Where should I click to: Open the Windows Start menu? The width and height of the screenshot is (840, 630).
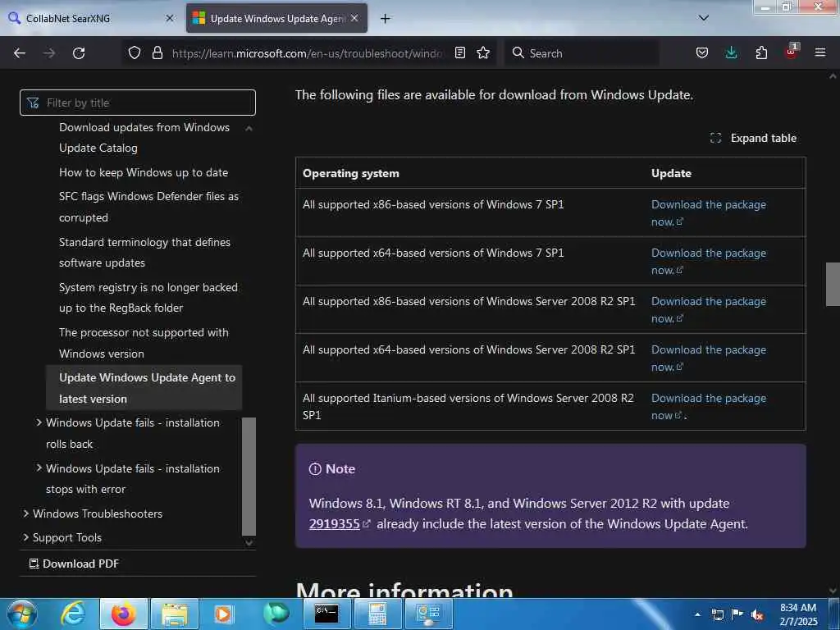coord(22,614)
